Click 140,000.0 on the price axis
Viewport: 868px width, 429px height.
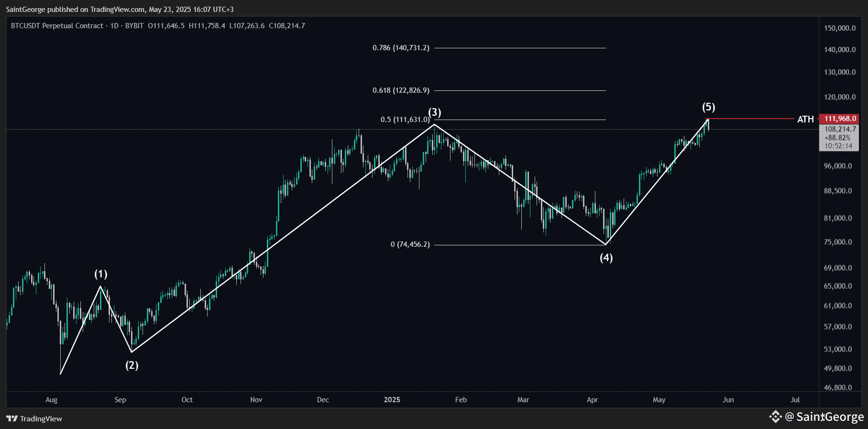[x=840, y=50]
